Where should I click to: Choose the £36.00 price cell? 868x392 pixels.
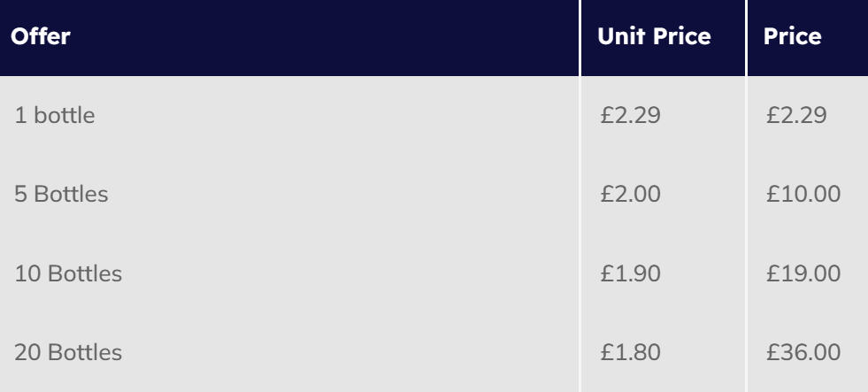point(803,354)
